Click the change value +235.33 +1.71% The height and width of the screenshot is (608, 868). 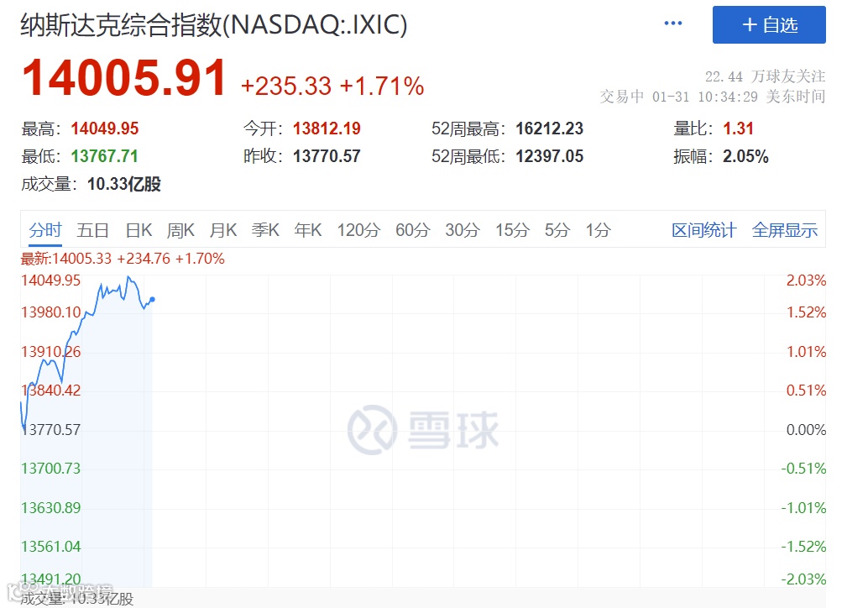coord(332,86)
